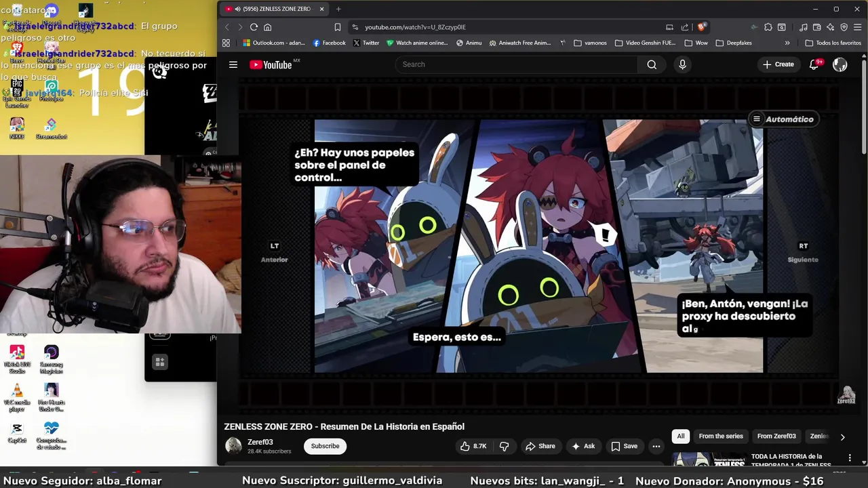Dislike the video with thumbs down
868x488 pixels.
tap(504, 446)
